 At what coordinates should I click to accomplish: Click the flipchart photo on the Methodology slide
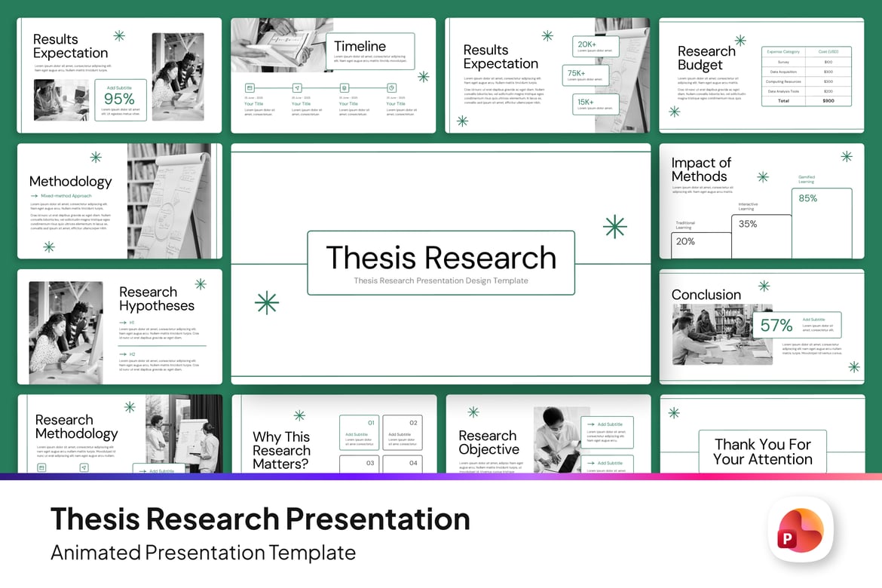170,201
